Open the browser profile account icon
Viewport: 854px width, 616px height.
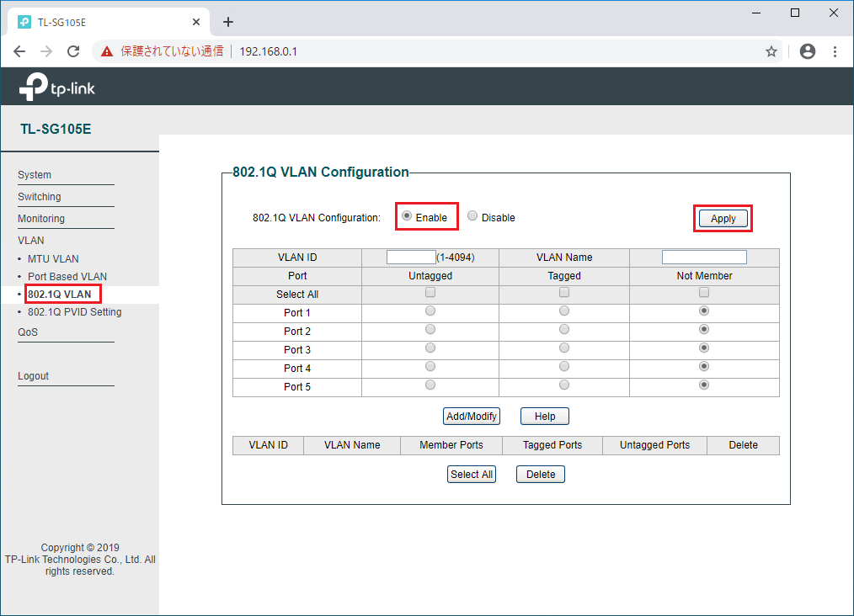click(807, 51)
